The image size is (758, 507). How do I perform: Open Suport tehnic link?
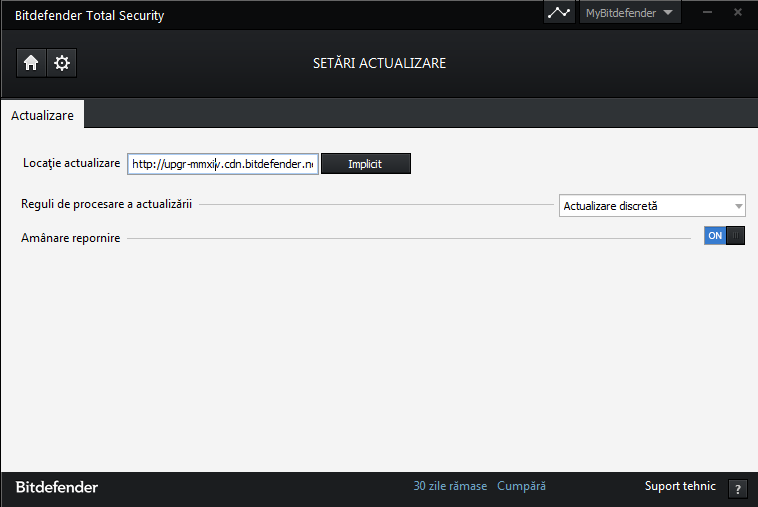click(x=680, y=486)
